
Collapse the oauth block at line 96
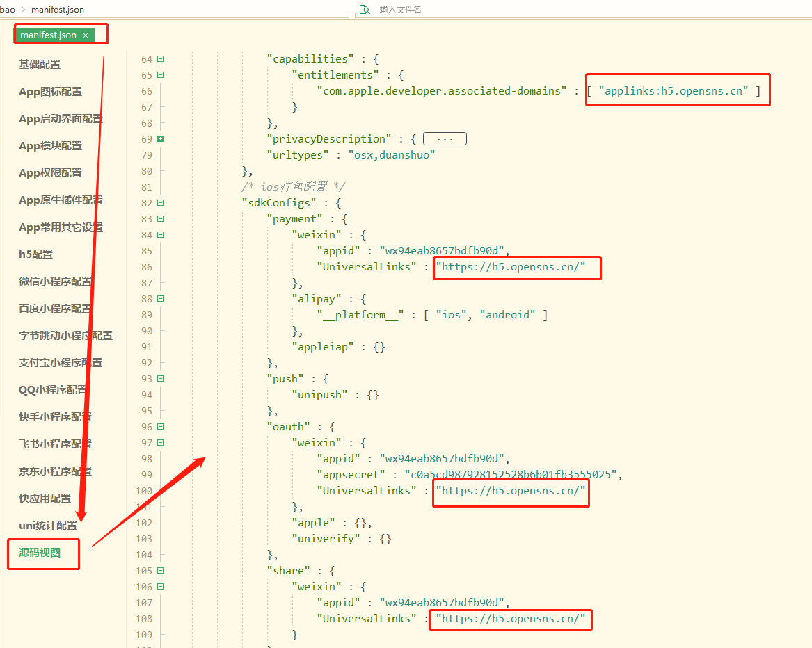tap(161, 426)
